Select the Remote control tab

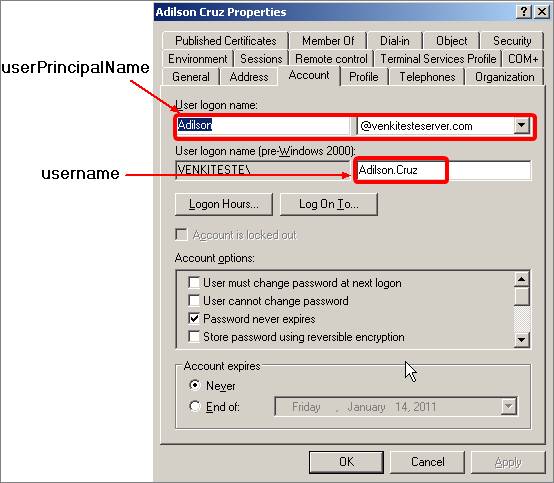(331, 59)
